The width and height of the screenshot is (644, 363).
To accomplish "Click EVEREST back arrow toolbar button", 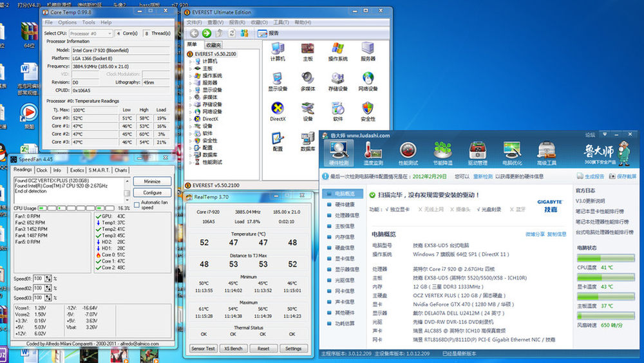I will coord(194,33).
